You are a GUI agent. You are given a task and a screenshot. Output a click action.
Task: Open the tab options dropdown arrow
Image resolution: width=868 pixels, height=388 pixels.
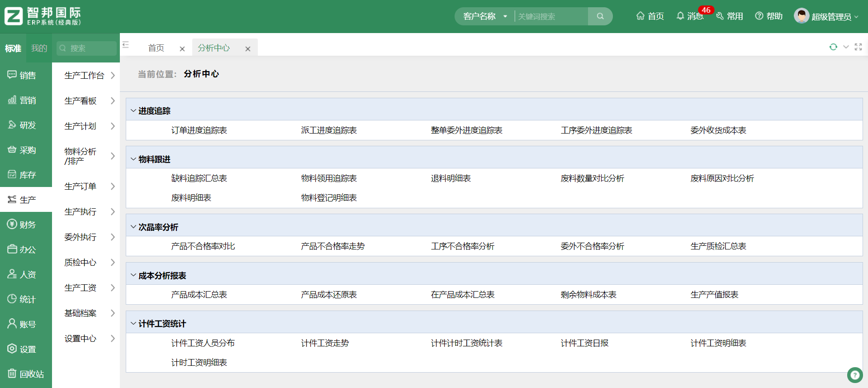[x=846, y=47]
